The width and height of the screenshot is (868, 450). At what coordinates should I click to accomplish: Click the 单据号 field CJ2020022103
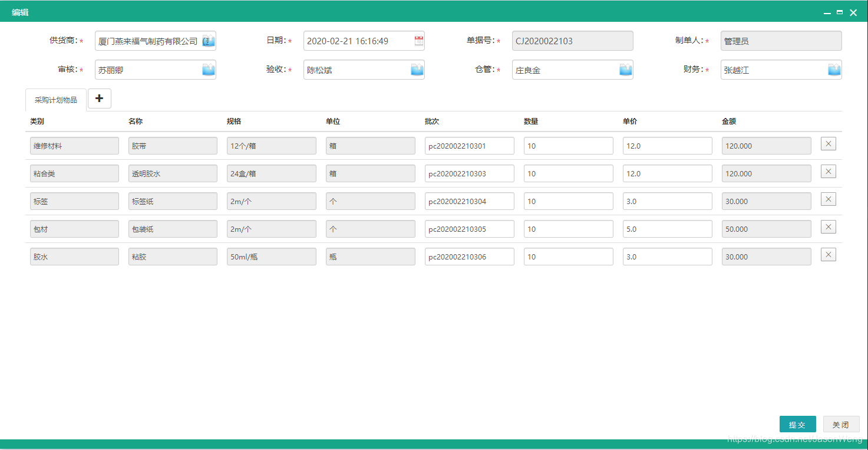[573, 41]
